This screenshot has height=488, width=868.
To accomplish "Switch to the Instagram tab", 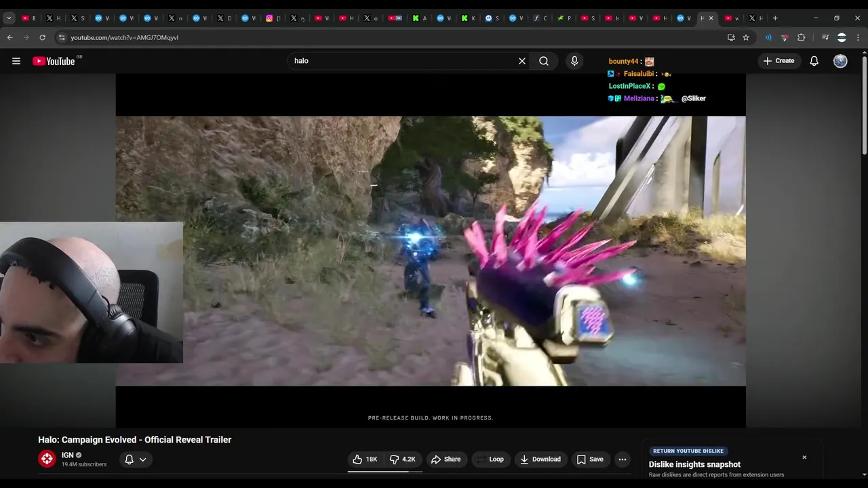I will 271,18.
